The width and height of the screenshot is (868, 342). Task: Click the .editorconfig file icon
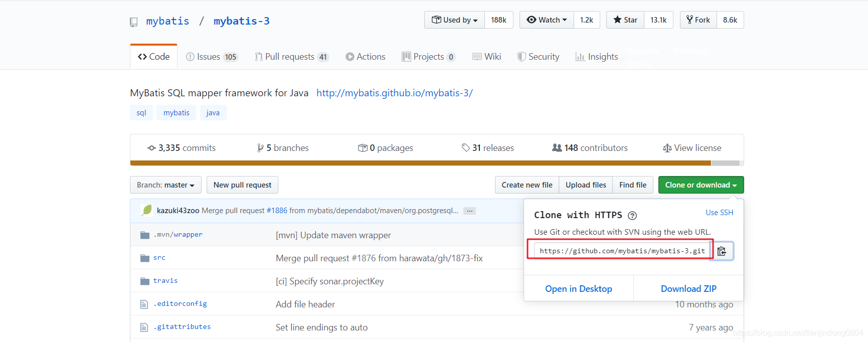pyautogui.click(x=144, y=304)
